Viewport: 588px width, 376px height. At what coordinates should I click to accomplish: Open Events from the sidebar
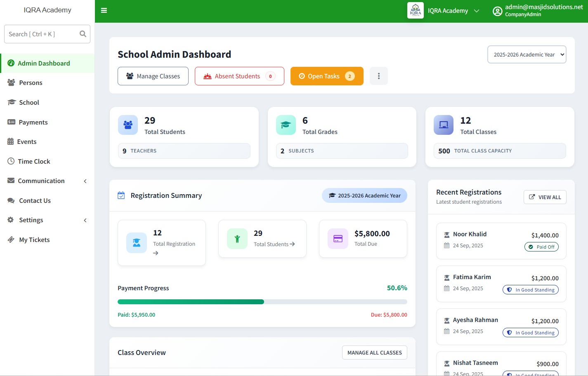(47, 141)
